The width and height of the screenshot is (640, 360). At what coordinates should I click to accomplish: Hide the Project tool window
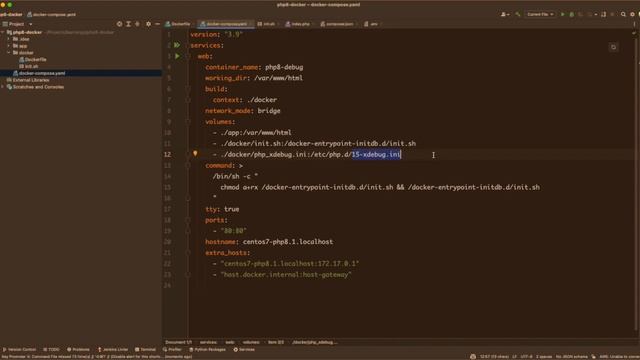[x=158, y=24]
